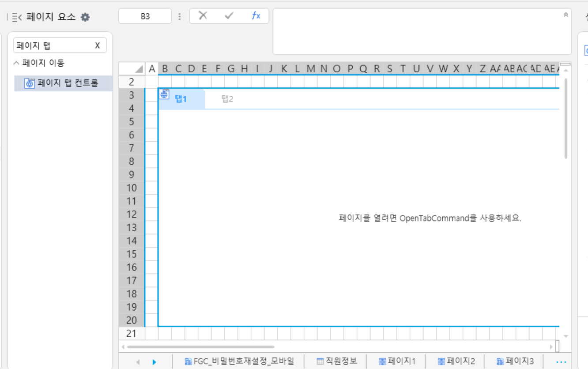Confirm formula entry with checkmark icon
588x369 pixels.
coord(229,16)
